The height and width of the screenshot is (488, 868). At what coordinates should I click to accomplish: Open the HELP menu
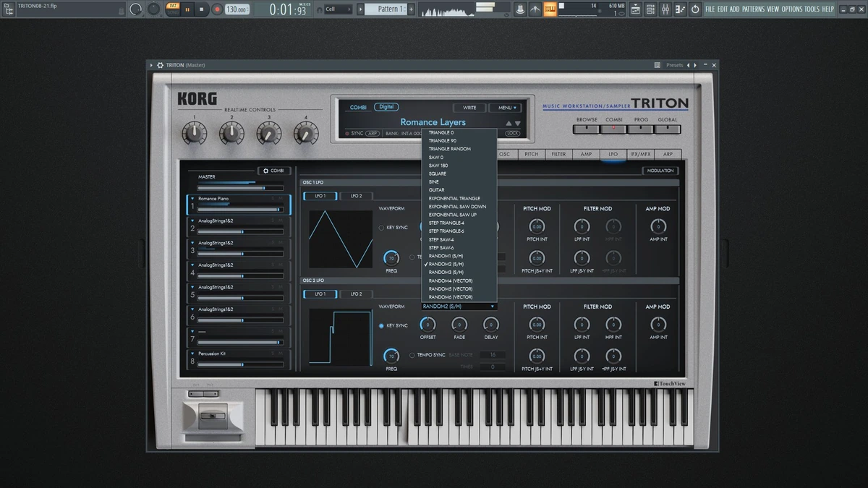coord(828,9)
